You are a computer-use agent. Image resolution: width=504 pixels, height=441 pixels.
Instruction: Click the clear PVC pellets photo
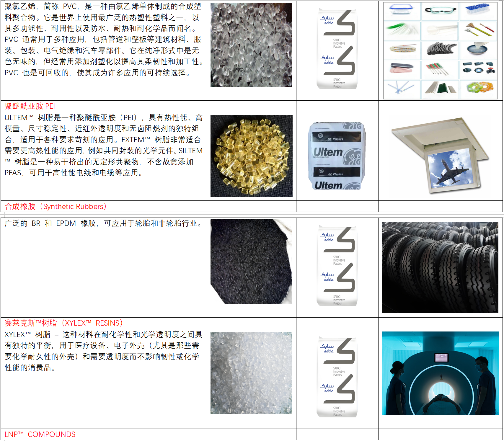click(x=251, y=45)
